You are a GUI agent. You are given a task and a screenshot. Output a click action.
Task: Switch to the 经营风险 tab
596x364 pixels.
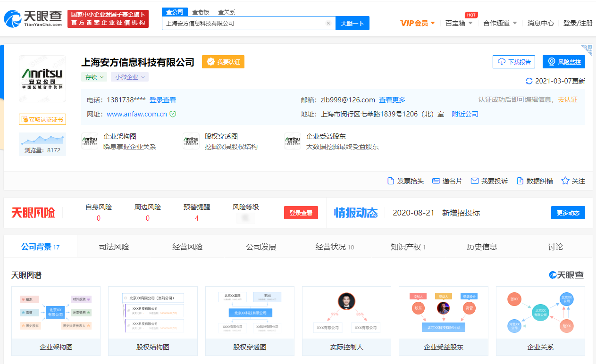click(187, 247)
